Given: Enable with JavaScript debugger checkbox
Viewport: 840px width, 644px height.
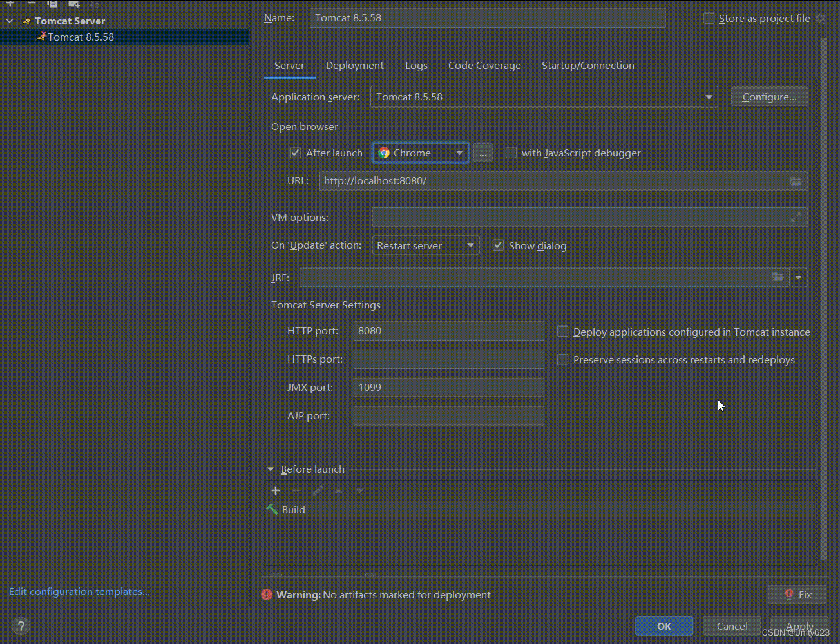Looking at the screenshot, I should pyautogui.click(x=511, y=153).
